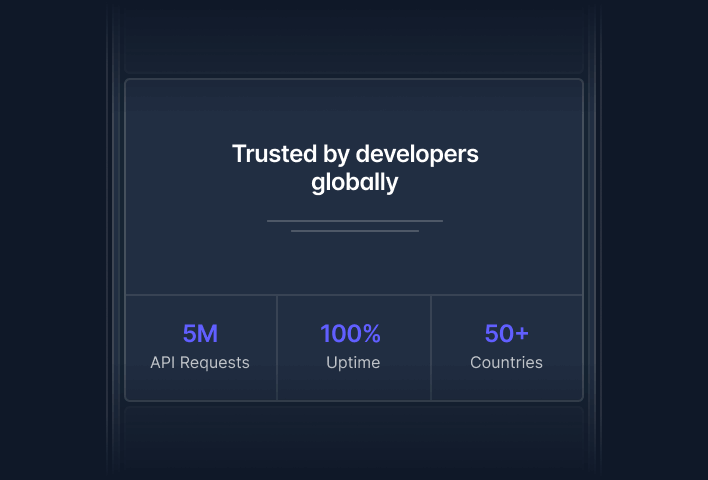Screen dimensions: 708x480
Task: Click the 5M statistic value
Action: (200, 334)
